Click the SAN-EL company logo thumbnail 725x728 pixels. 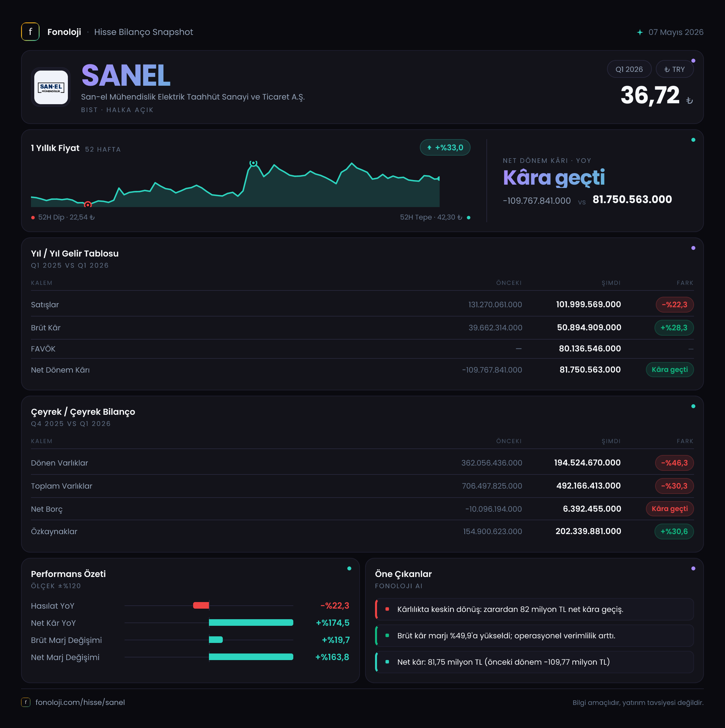51,87
